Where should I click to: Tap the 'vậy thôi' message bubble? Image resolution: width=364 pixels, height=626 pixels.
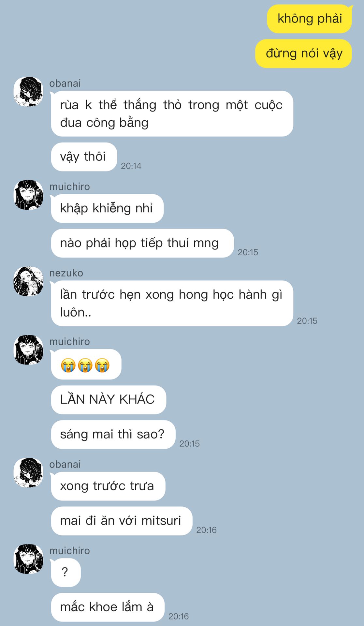tap(84, 157)
